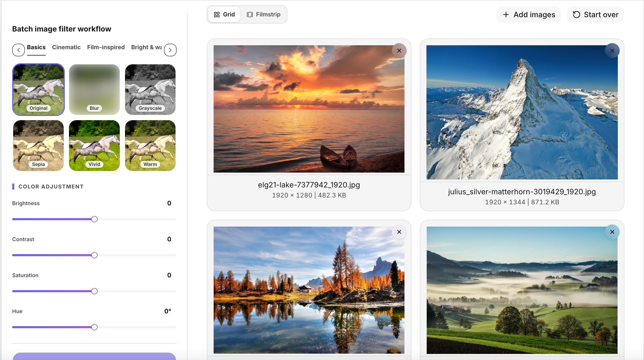Click the Batch image filter workflow title
The width and height of the screenshot is (644, 360).
tap(62, 29)
